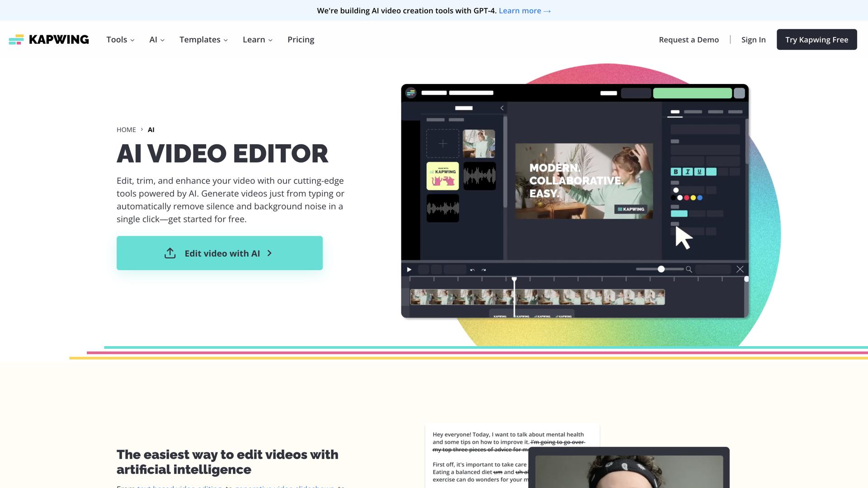Click the magnifier zoom icon in the mockup

click(689, 269)
